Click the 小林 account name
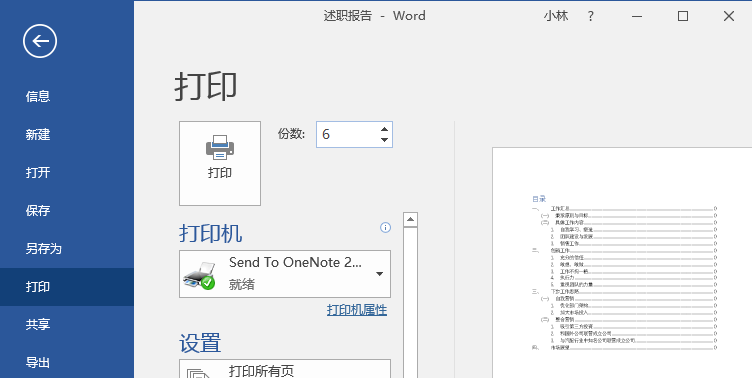Viewport: 752px width, 378px height. [556, 16]
